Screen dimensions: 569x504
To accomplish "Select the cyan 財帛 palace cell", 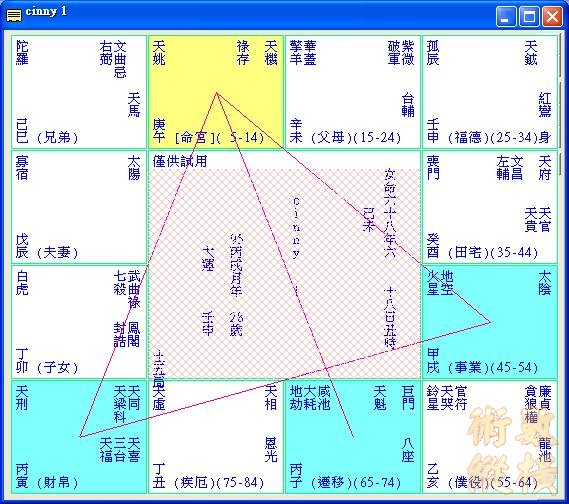I will (x=79, y=437).
